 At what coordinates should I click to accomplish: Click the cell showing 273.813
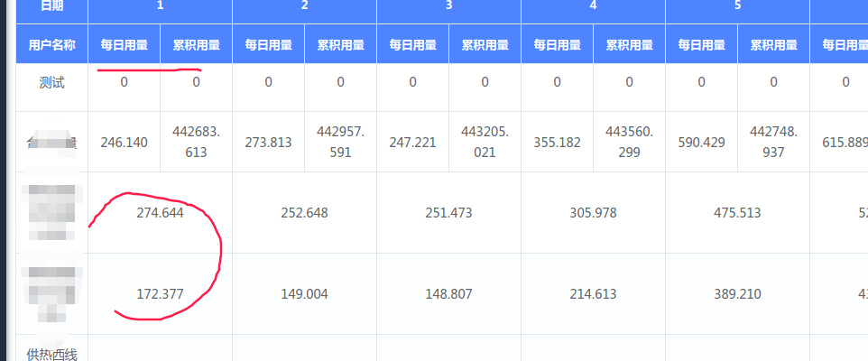point(268,142)
